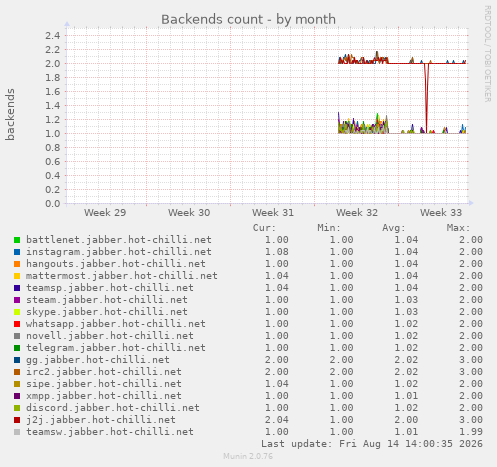Click the novell gray legend swatch
Viewport: 497px width, 467px height.
pyautogui.click(x=17, y=336)
